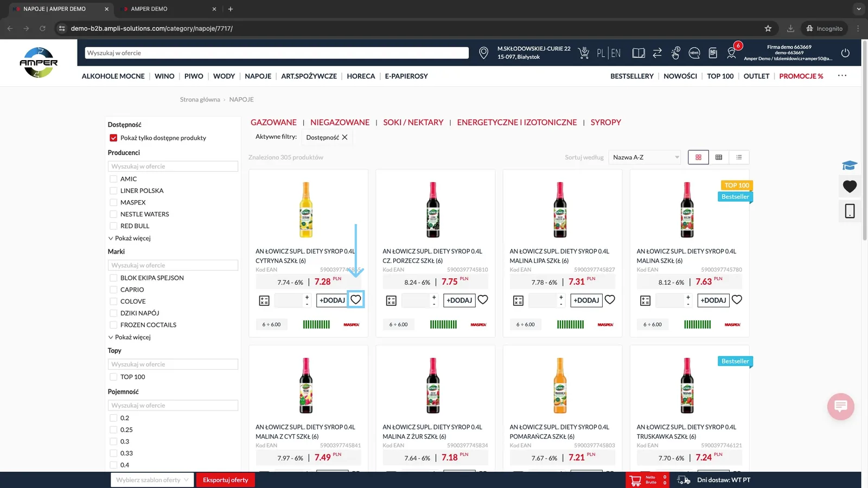The height and width of the screenshot is (488, 868).
Task: Click the delivery location pin icon
Action: click(x=483, y=53)
